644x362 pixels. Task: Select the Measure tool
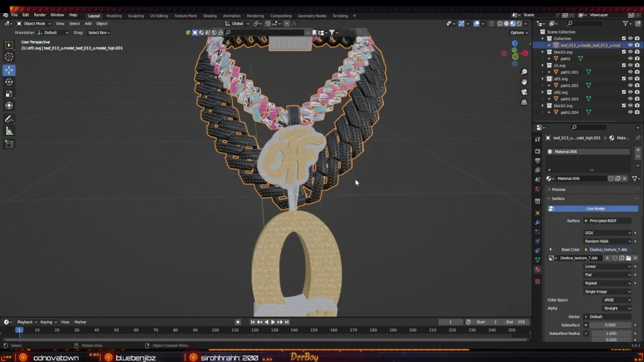point(9,131)
